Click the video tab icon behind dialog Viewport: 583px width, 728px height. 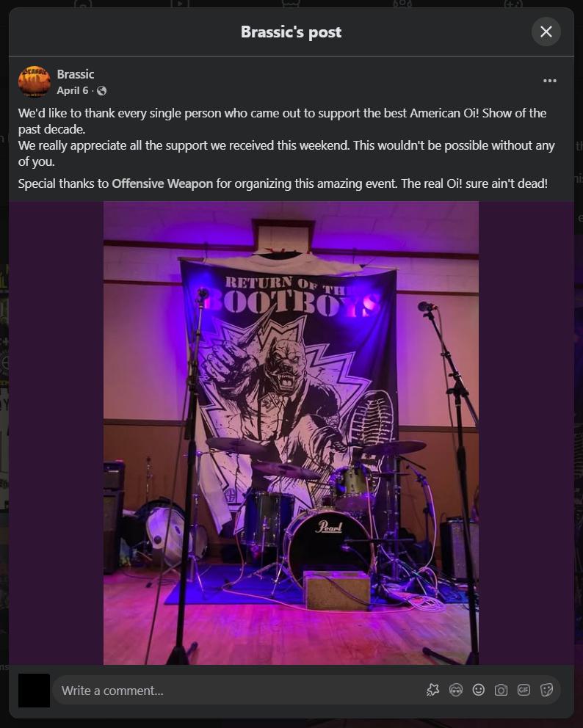pos(179,4)
